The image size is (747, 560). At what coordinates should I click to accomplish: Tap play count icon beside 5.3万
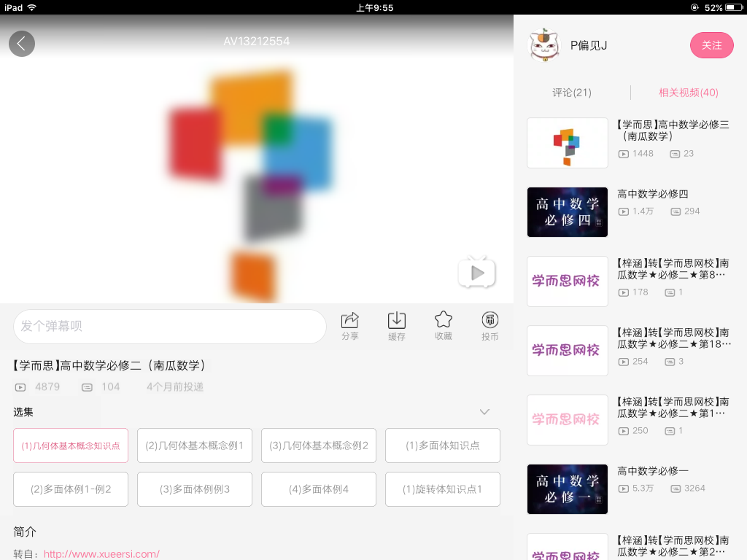click(x=623, y=489)
